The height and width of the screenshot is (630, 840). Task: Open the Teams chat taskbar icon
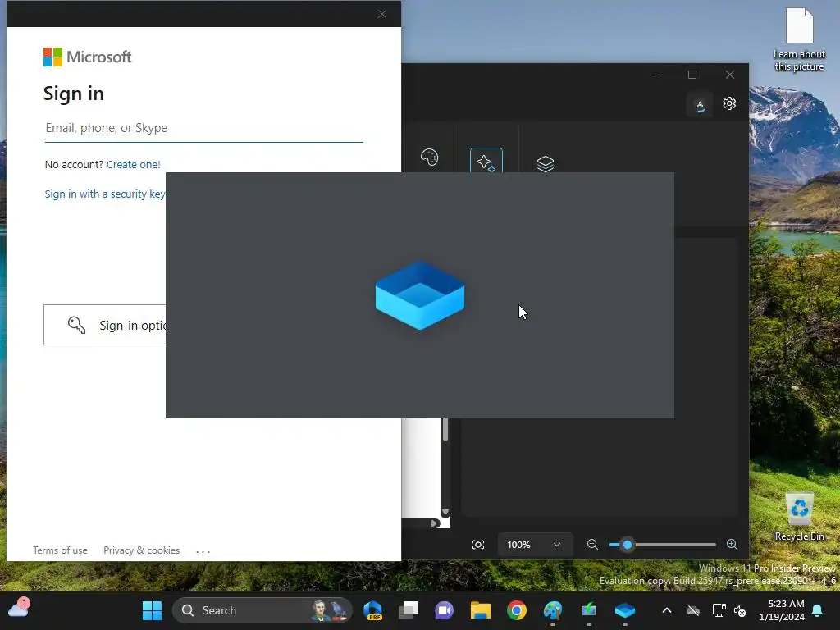(444, 610)
